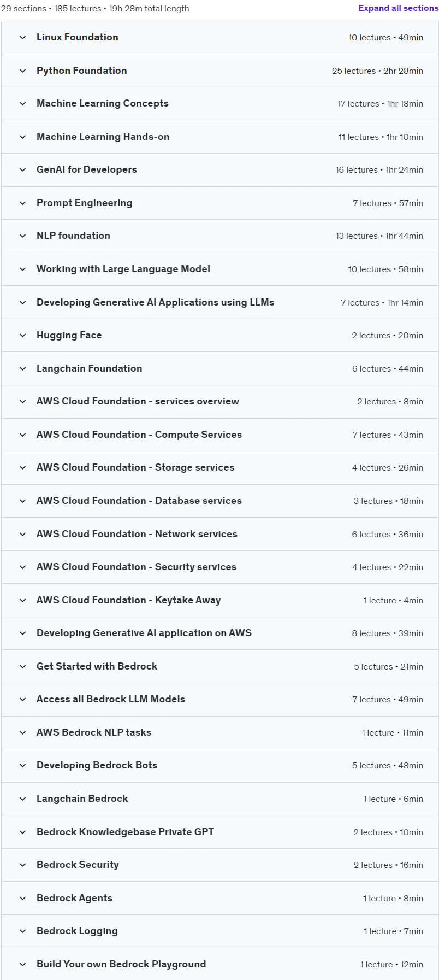
Task: Open Working with Large Language Model section
Action: point(220,269)
